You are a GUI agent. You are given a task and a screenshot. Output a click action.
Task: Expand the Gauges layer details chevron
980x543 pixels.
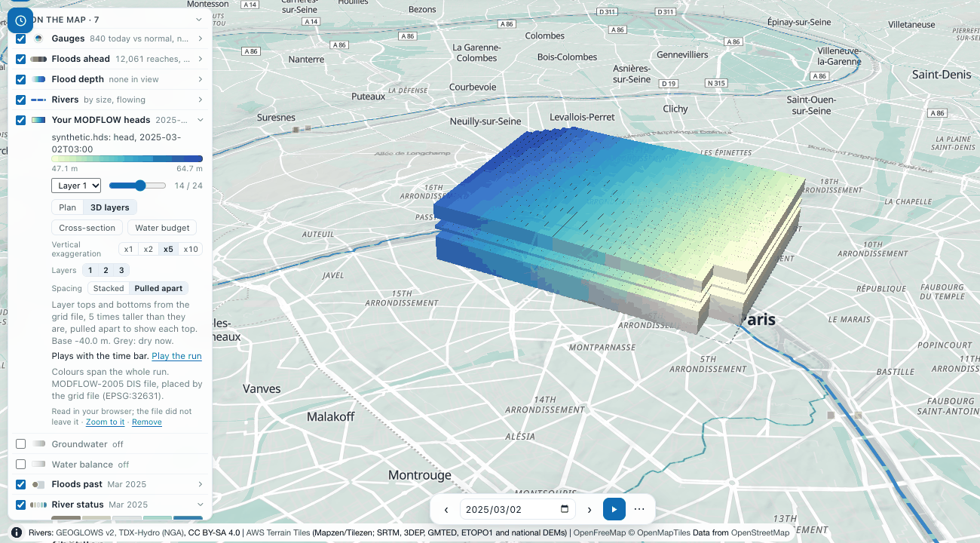[x=201, y=38]
